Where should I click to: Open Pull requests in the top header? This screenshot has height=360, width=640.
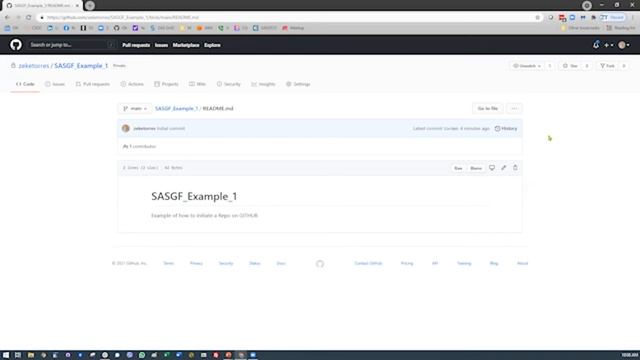[x=136, y=45]
